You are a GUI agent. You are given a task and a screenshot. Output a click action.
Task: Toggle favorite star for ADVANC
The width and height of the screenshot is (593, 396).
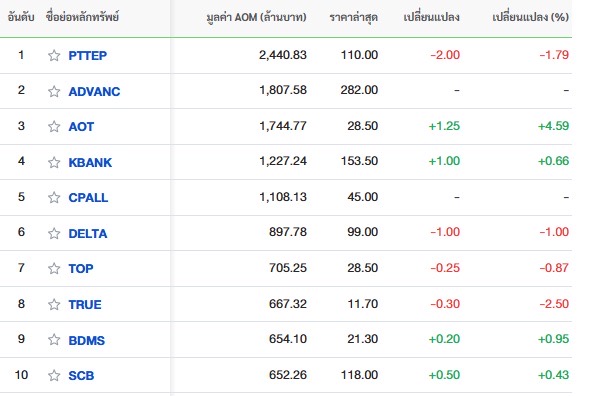coord(54,91)
